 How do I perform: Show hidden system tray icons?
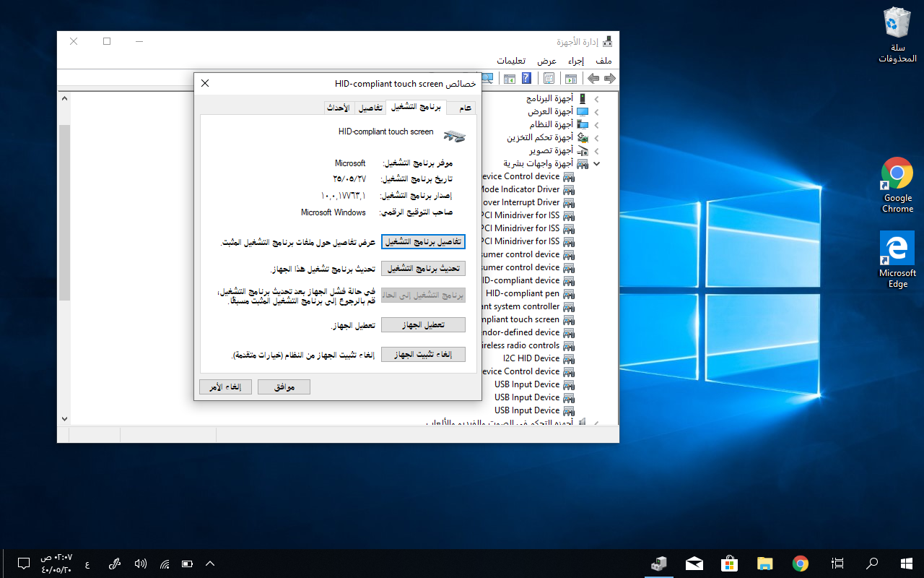click(x=210, y=564)
